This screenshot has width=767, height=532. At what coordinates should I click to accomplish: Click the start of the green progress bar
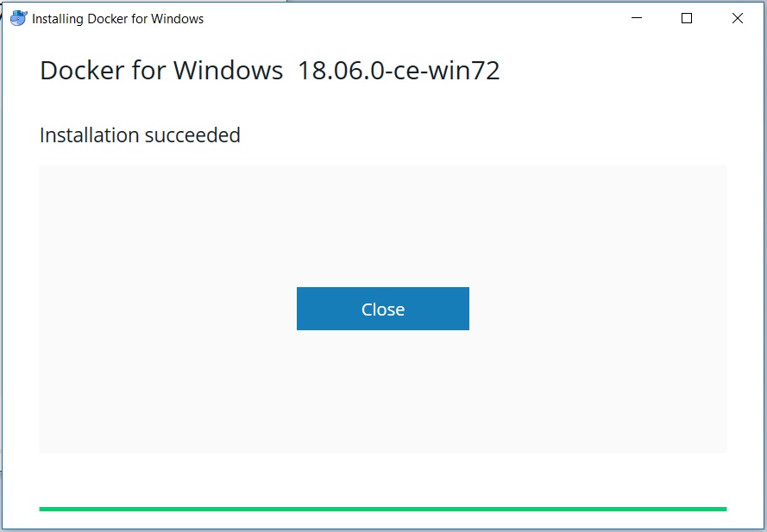pos(42,509)
